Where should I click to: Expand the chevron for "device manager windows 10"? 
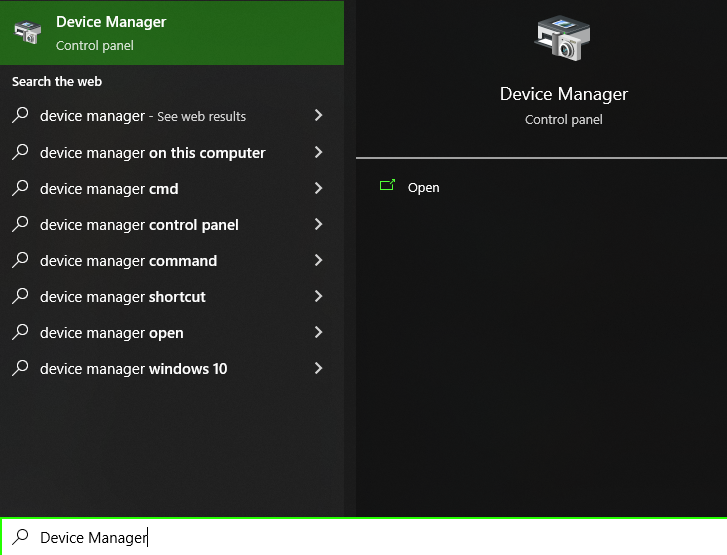pyautogui.click(x=318, y=368)
